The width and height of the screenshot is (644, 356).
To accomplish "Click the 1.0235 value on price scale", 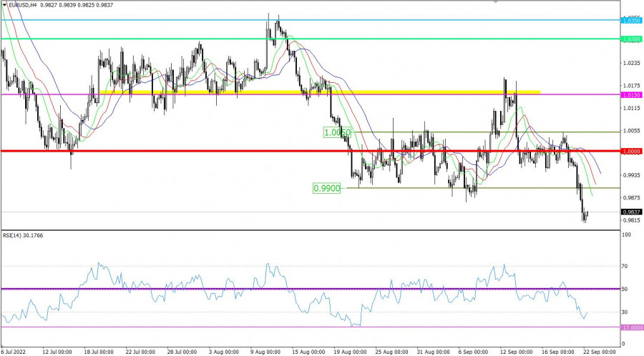I will coord(630,64).
